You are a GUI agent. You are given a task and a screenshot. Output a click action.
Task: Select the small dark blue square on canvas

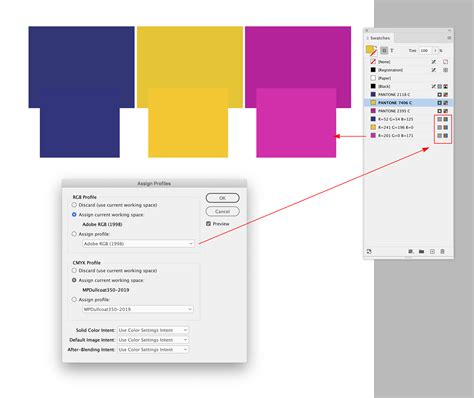coord(80,123)
